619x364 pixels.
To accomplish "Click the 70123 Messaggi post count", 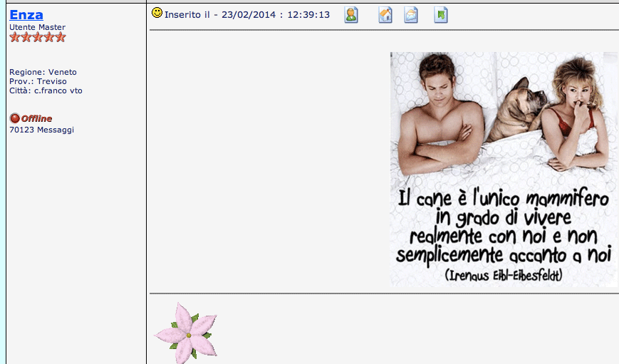I will point(41,130).
